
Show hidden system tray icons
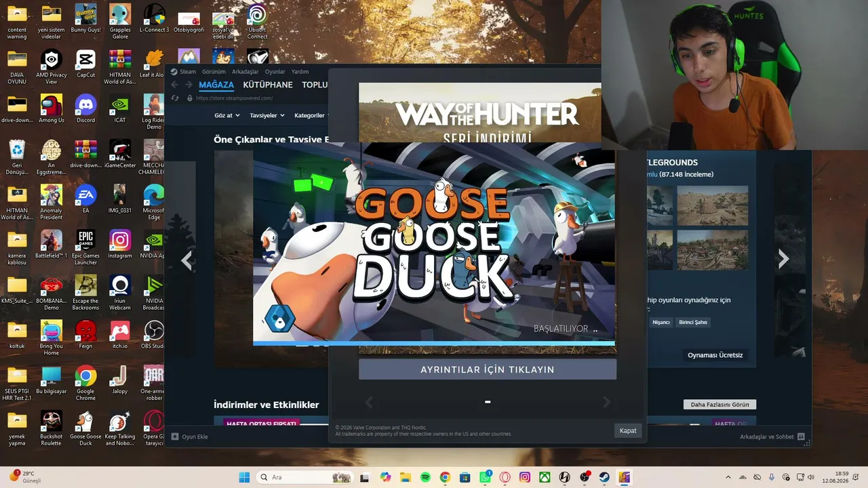click(728, 477)
